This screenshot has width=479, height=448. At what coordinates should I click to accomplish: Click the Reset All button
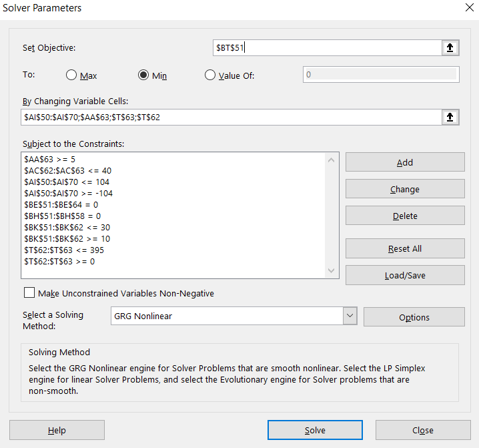tap(405, 248)
